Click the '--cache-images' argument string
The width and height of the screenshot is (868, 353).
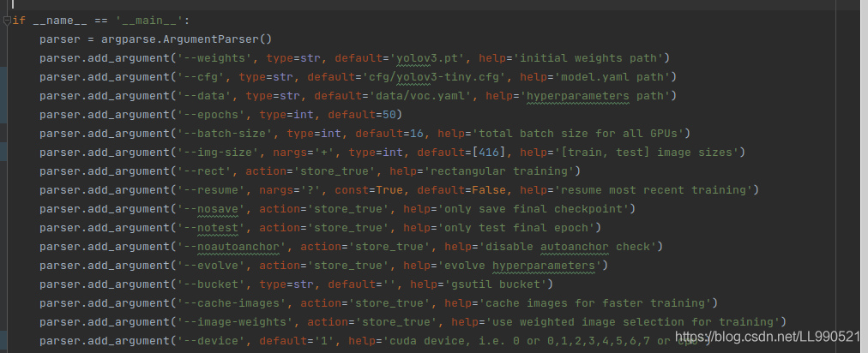click(231, 303)
